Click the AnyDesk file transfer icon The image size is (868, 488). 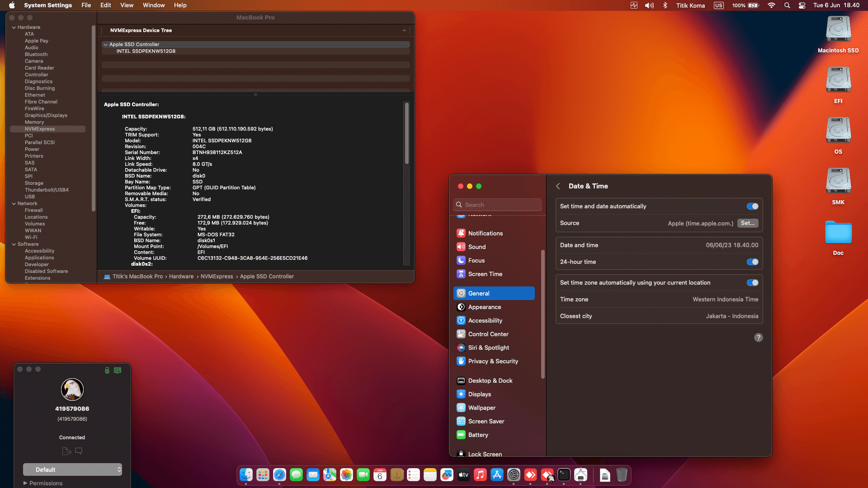[x=66, y=451]
